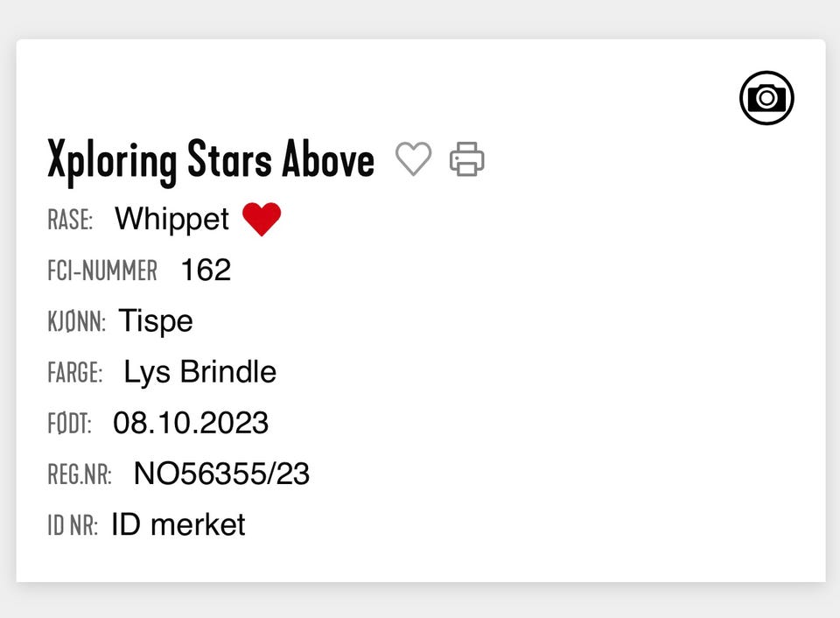Select registration number NO56355/23
Screen dimensions: 840x618
(x=221, y=474)
